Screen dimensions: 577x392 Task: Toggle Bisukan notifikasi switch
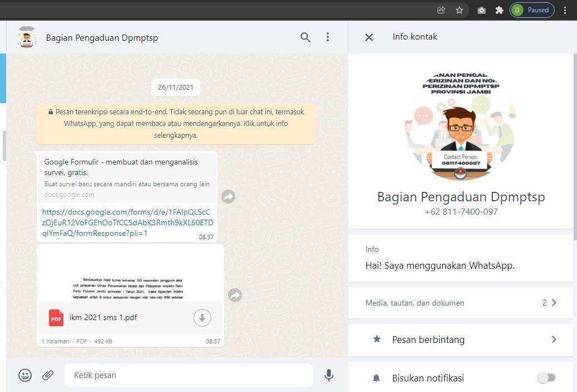click(546, 378)
